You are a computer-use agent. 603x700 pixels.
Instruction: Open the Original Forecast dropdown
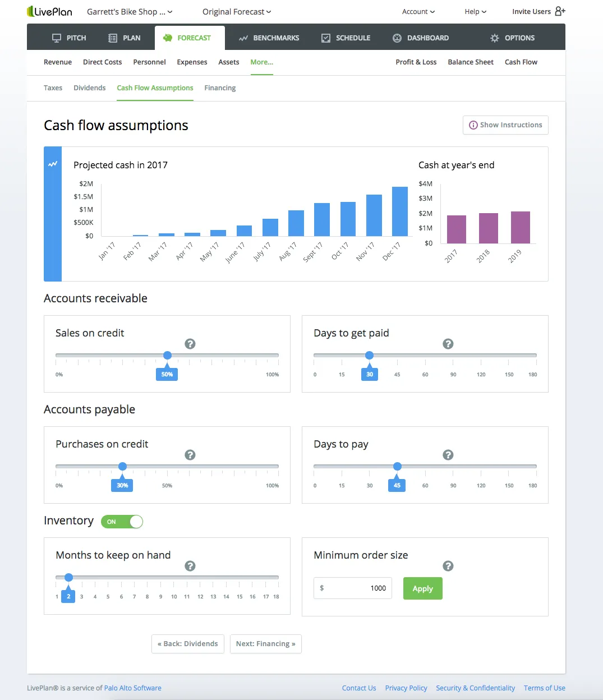[236, 12]
